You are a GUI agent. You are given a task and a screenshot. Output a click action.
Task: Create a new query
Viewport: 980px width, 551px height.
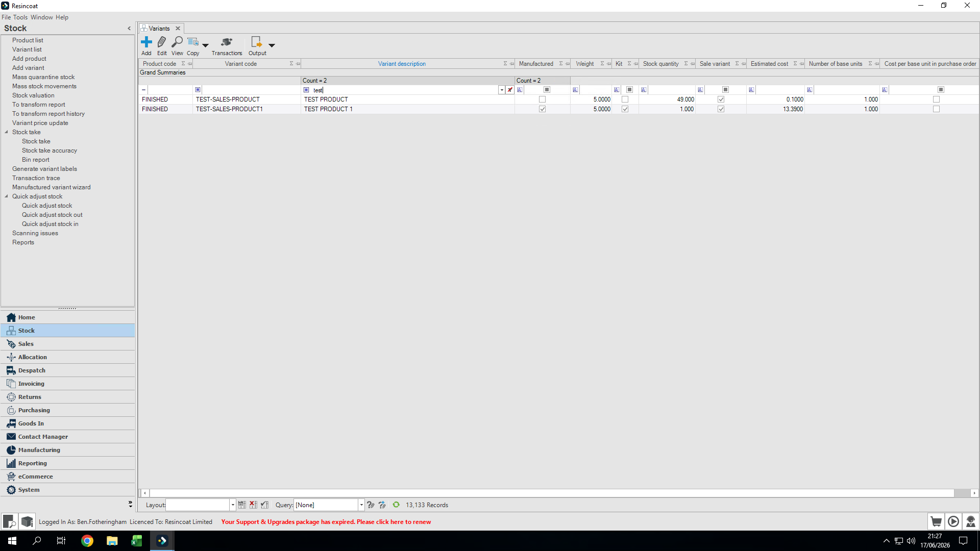point(382,505)
